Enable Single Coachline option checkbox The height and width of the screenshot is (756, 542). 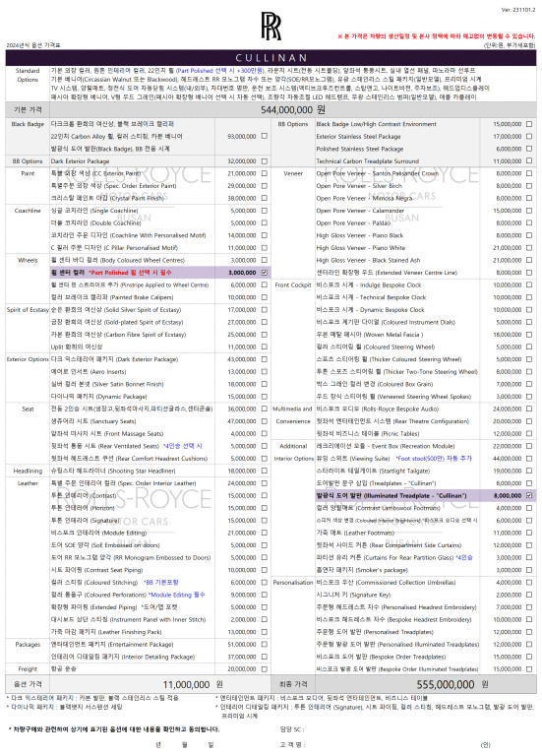(x=264, y=211)
